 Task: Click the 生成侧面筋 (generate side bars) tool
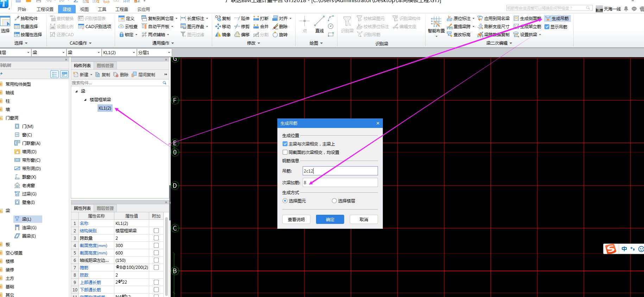[527, 18]
